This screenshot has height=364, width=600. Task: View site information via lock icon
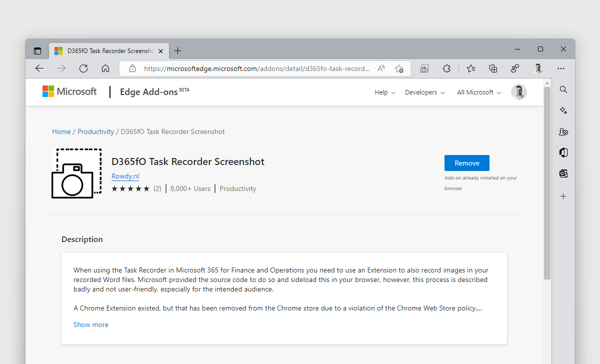132,68
